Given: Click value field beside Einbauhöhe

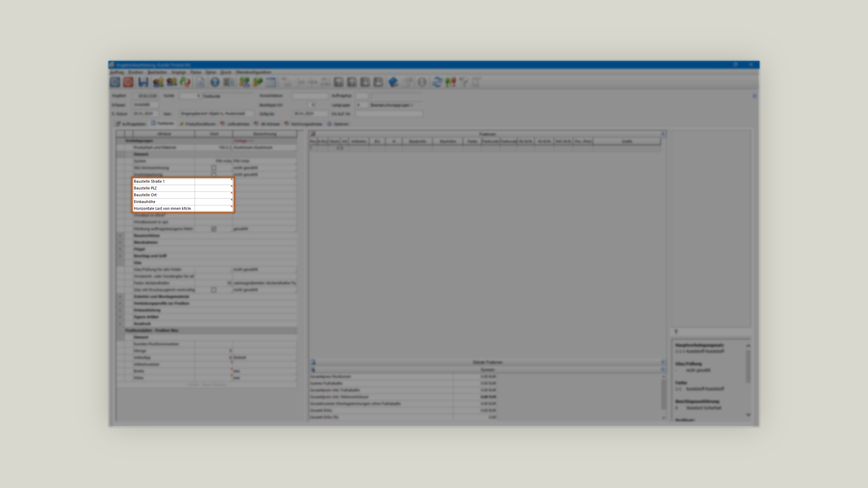Looking at the screenshot, I should click(214, 202).
